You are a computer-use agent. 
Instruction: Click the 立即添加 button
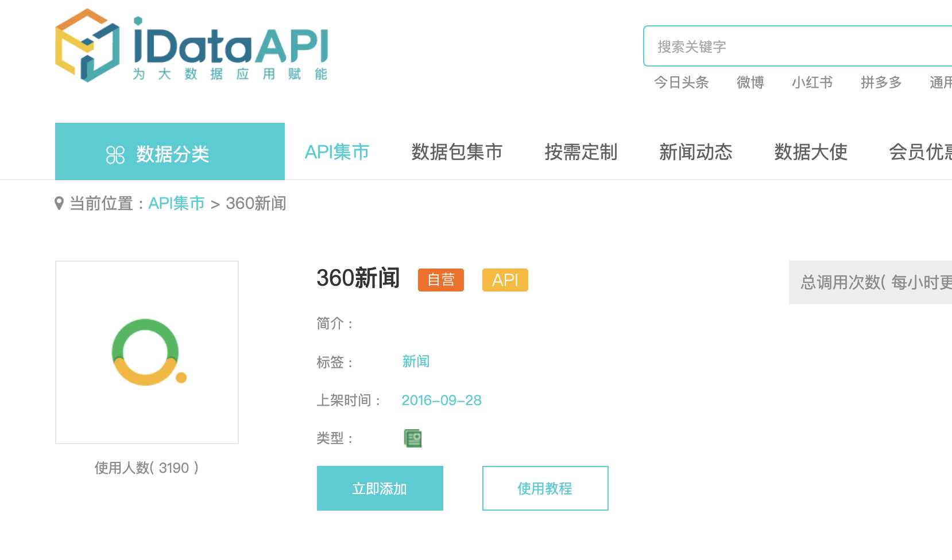380,488
